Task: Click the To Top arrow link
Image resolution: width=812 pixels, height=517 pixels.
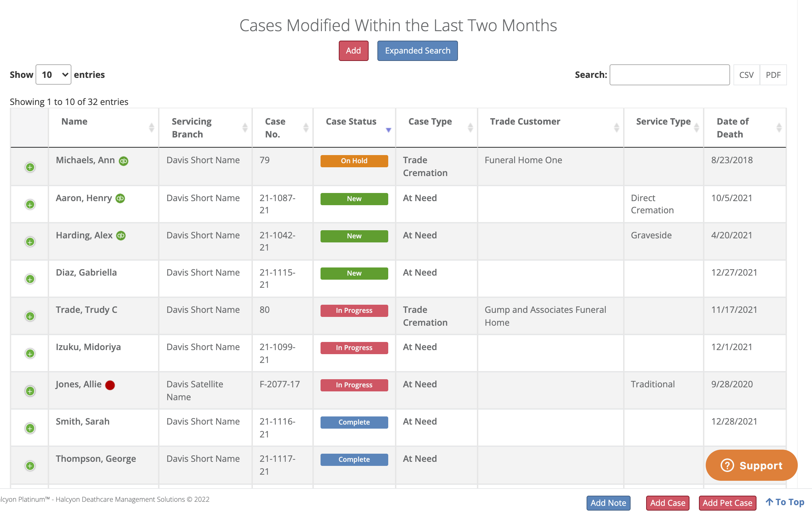Action: point(785,502)
